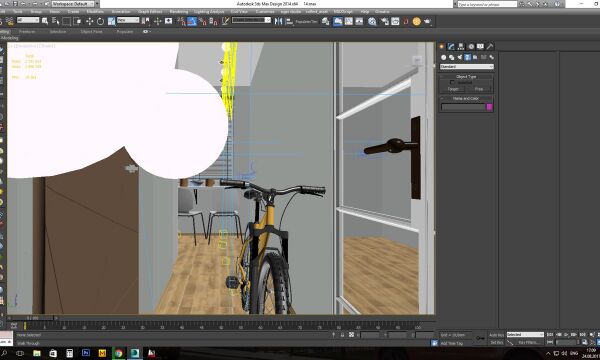Open the Material Editor icon
Screen dimensions: 600x360
pyautogui.click(x=372, y=21)
